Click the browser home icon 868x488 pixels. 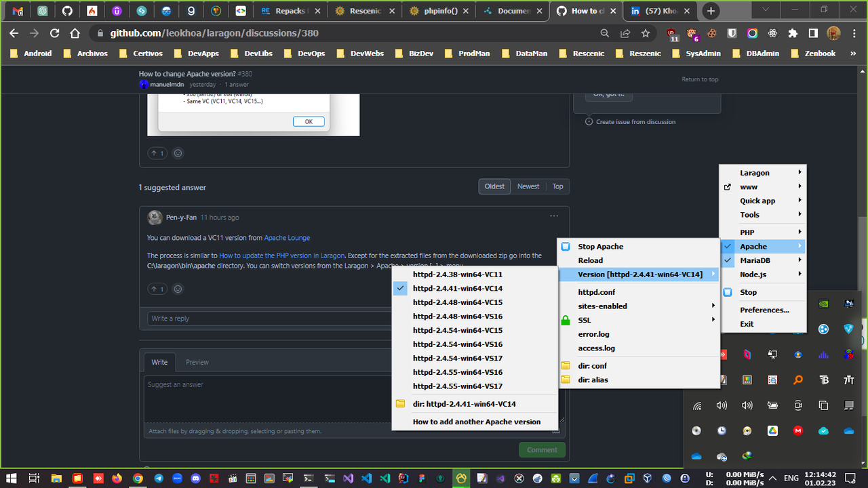(x=75, y=33)
